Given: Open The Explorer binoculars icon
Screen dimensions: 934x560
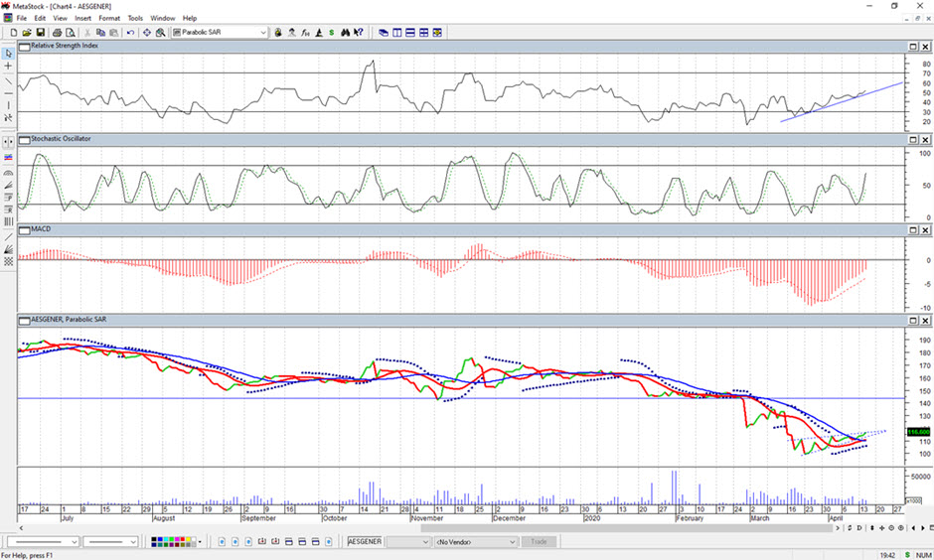Looking at the screenshot, I should pyautogui.click(x=345, y=33).
